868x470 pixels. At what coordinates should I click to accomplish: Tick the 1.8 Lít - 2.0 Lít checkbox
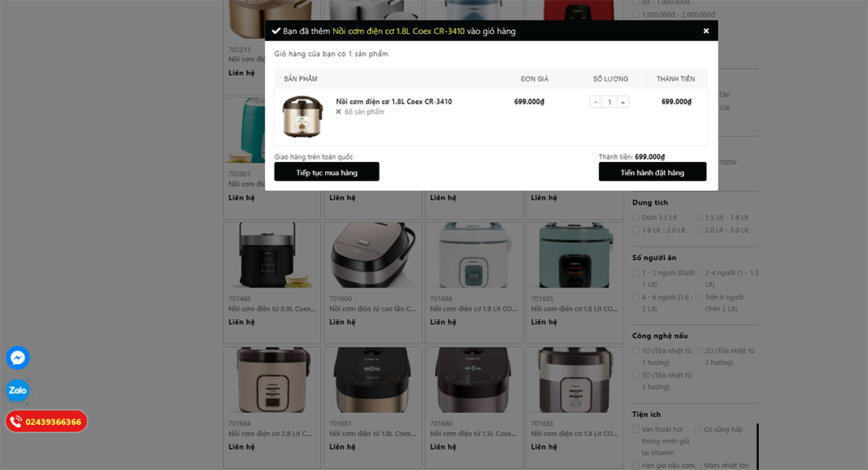pyautogui.click(x=636, y=230)
